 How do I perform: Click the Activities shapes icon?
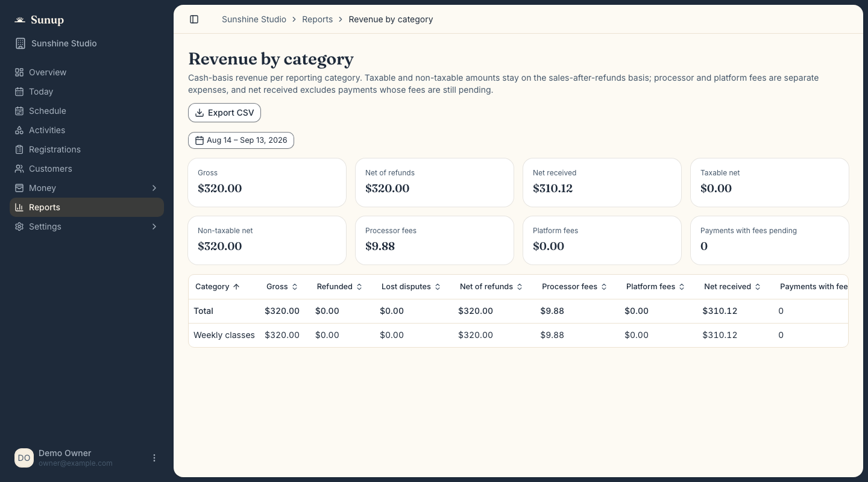tap(19, 130)
